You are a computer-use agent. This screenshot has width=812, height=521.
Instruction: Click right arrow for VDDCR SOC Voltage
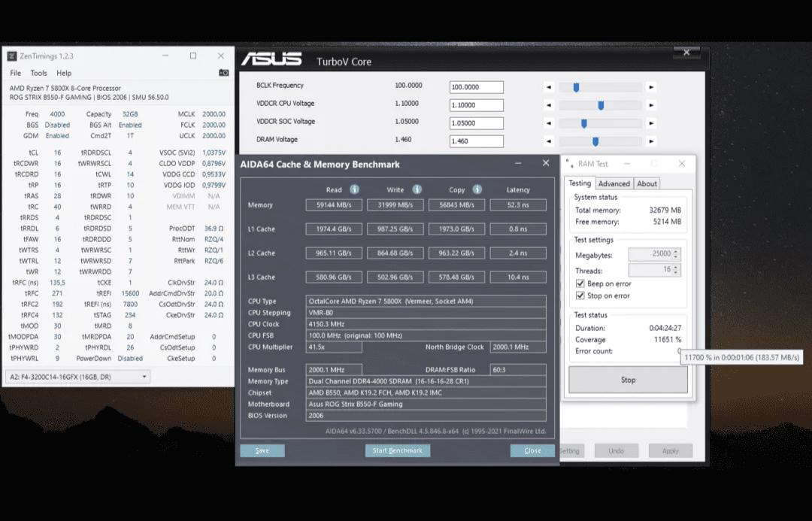pos(651,123)
